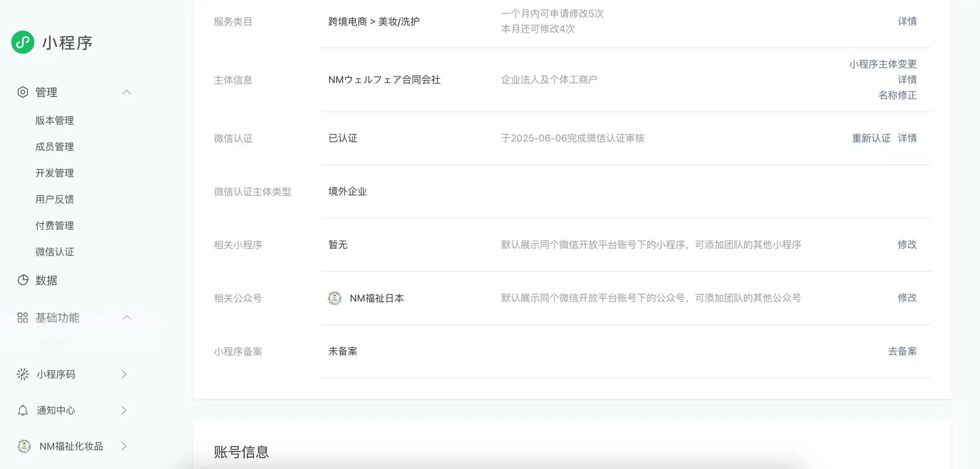Click the NM福祉化妆品 avatar icon
The height and width of the screenshot is (469, 980).
click(24, 446)
